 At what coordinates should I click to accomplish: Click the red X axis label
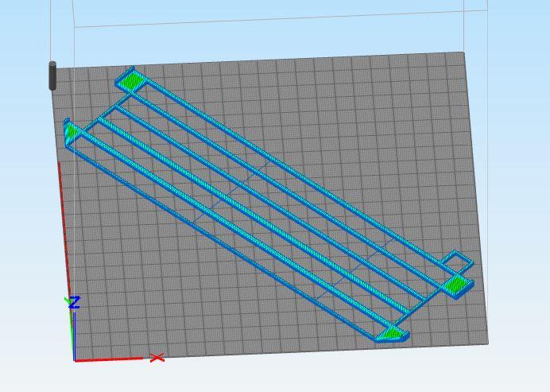click(x=157, y=358)
